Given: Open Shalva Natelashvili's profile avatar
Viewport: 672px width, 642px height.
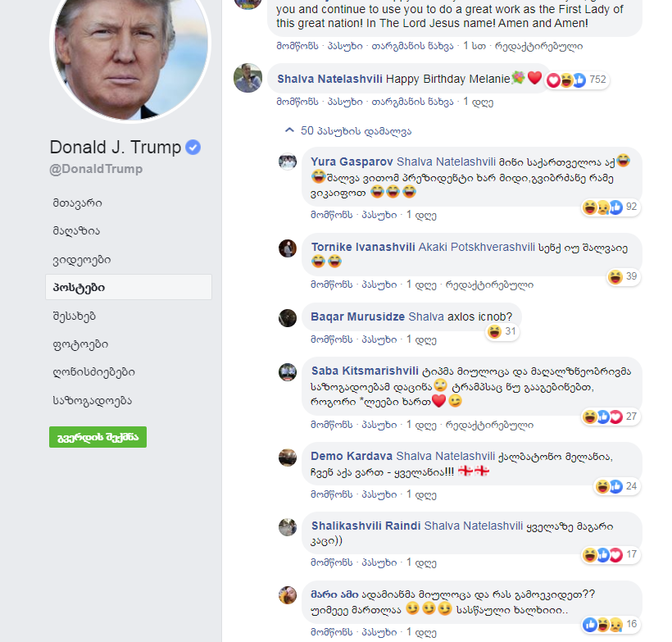Looking at the screenshot, I should [247, 78].
